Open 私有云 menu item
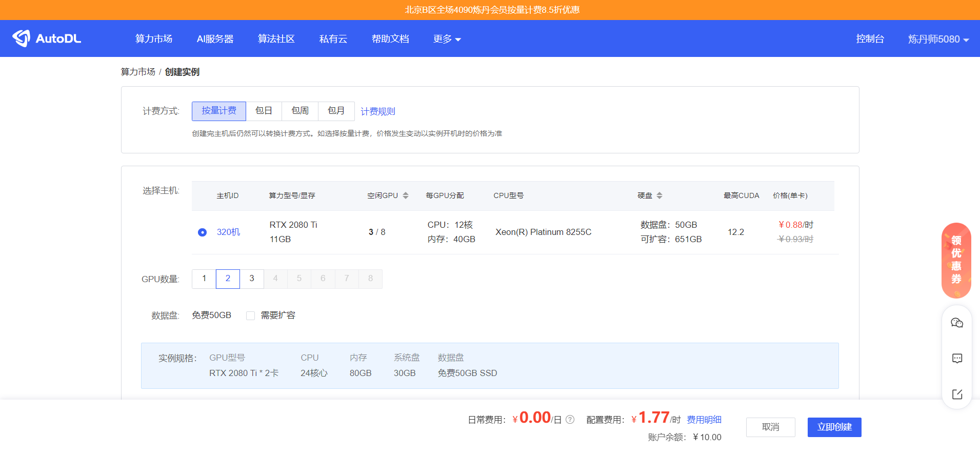 click(333, 39)
